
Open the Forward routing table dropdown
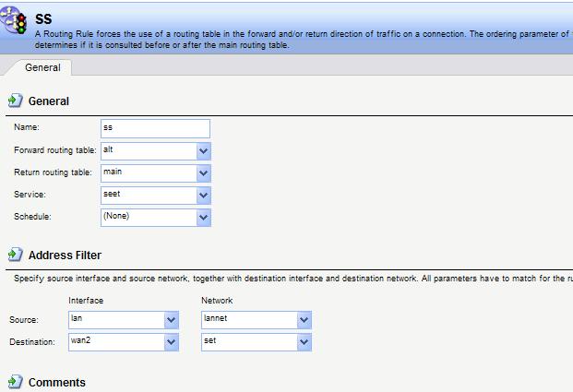pos(204,150)
